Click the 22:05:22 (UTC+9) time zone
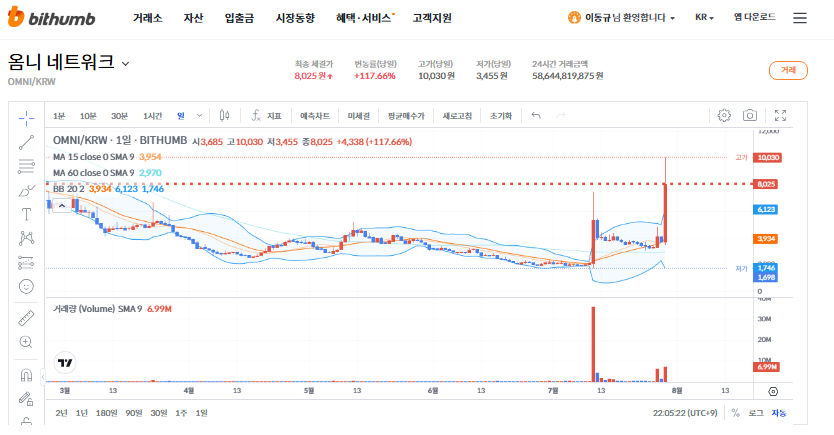 click(x=685, y=413)
